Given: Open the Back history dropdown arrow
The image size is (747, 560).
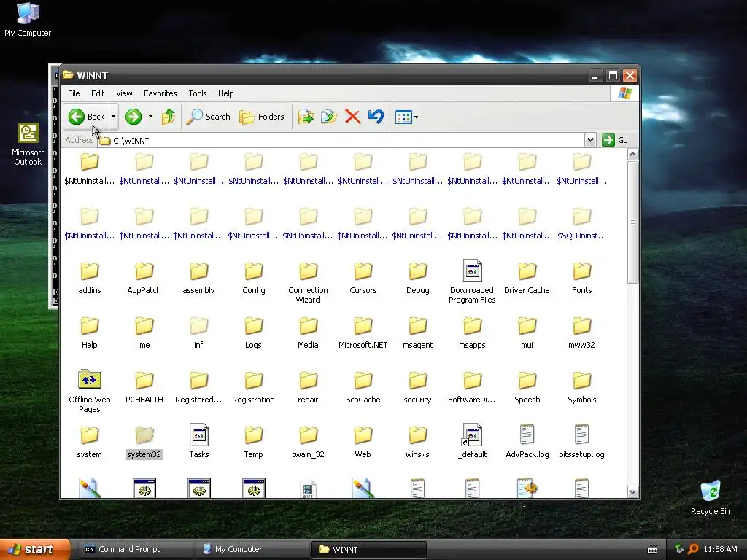Looking at the screenshot, I should coord(113,117).
